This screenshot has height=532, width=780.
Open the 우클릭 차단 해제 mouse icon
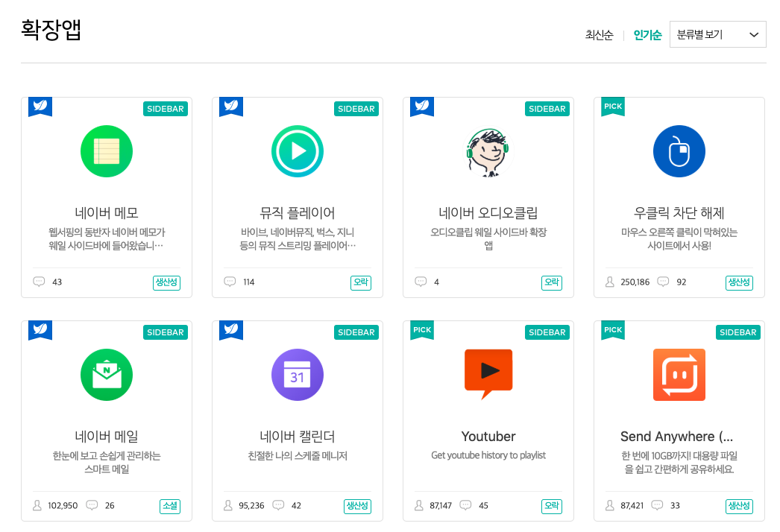coord(679,151)
